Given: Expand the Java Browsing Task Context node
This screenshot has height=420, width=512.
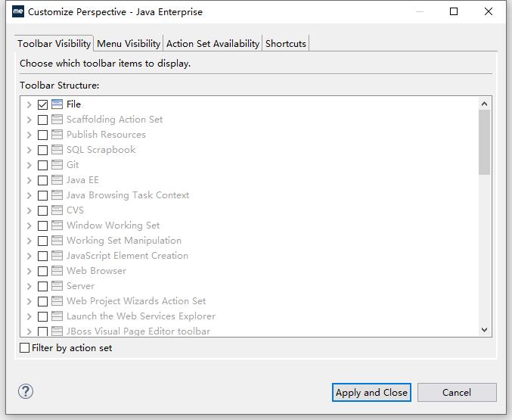Looking at the screenshot, I should 29,195.
